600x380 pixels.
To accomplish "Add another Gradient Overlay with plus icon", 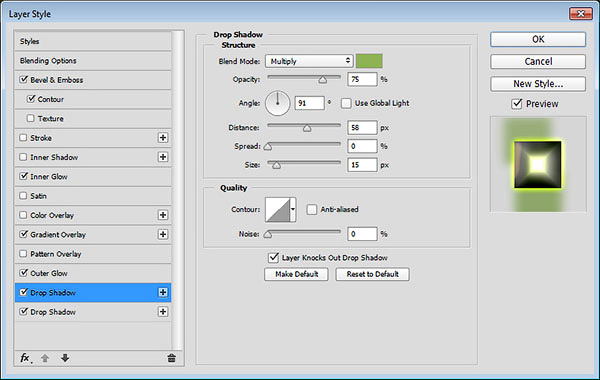I will click(163, 234).
